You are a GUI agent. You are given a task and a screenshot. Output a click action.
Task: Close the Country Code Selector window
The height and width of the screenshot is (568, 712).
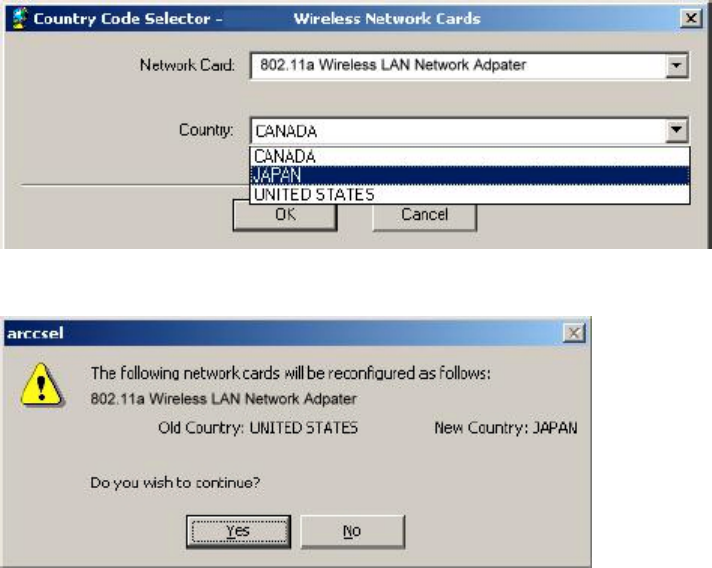[x=691, y=19]
